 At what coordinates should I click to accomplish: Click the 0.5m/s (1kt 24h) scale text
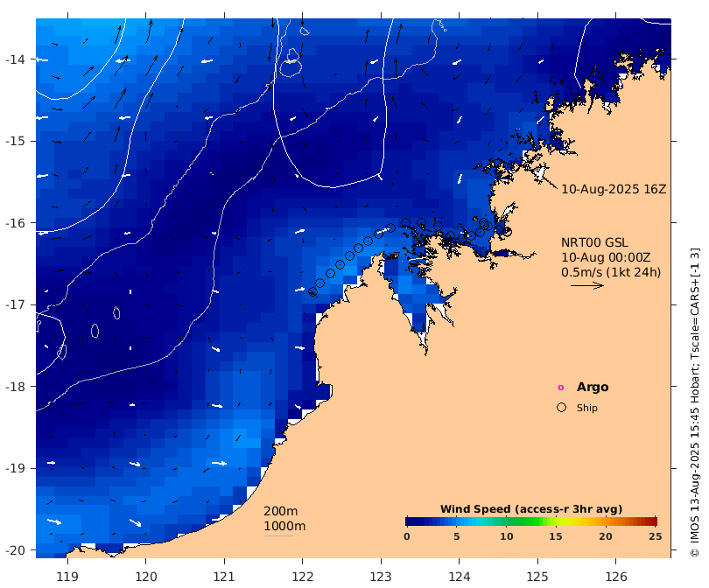coord(611,272)
